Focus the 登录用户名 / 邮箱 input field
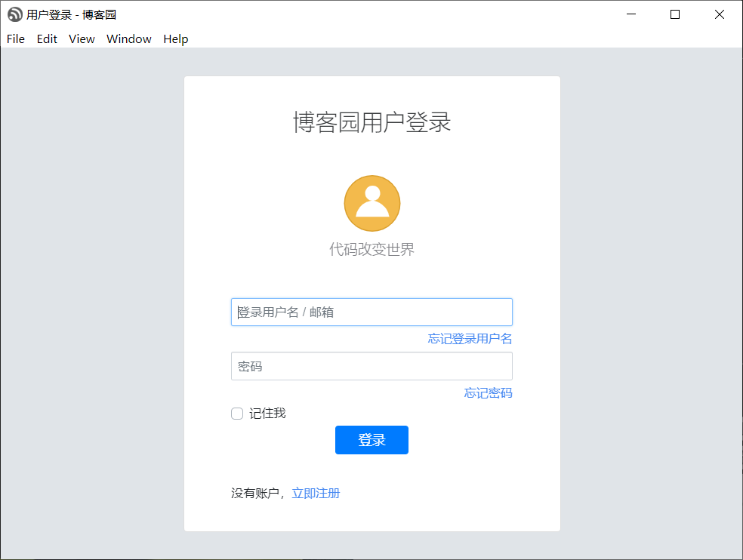This screenshot has height=560, width=743. [x=371, y=312]
